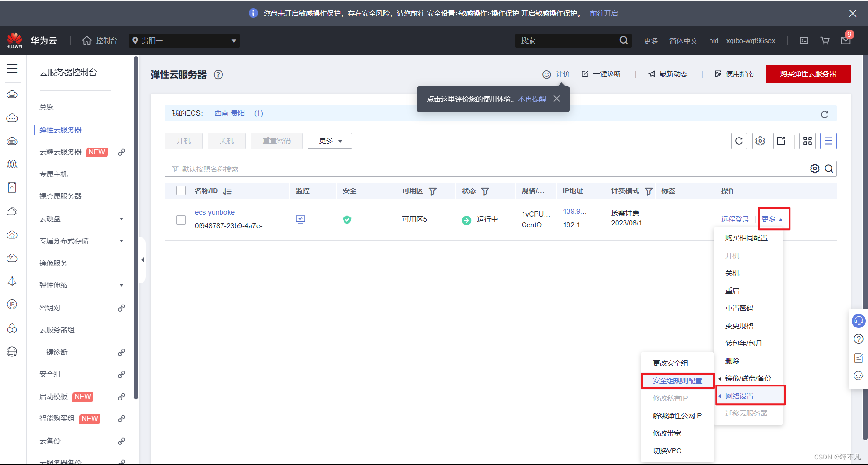Click the link icon next to 安全组
Screen dimensions: 868x465
122,374
